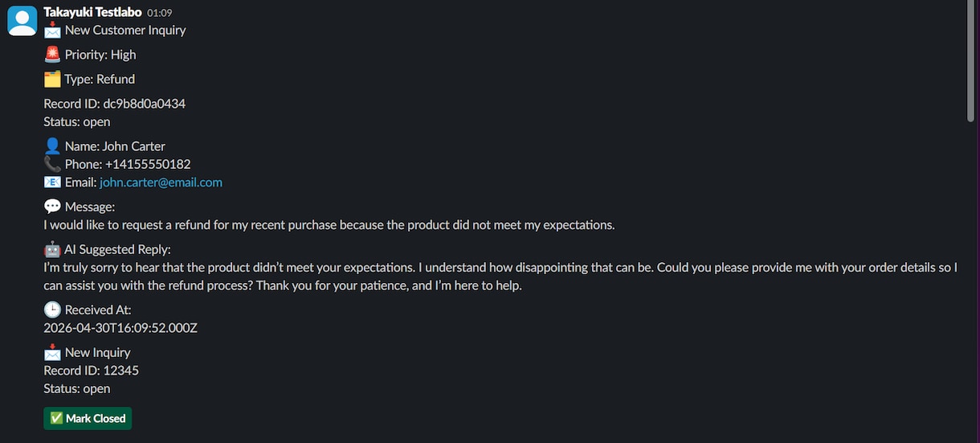Click the vertical scrollbar thumb on the right
980x443 pixels.
click(973, 63)
